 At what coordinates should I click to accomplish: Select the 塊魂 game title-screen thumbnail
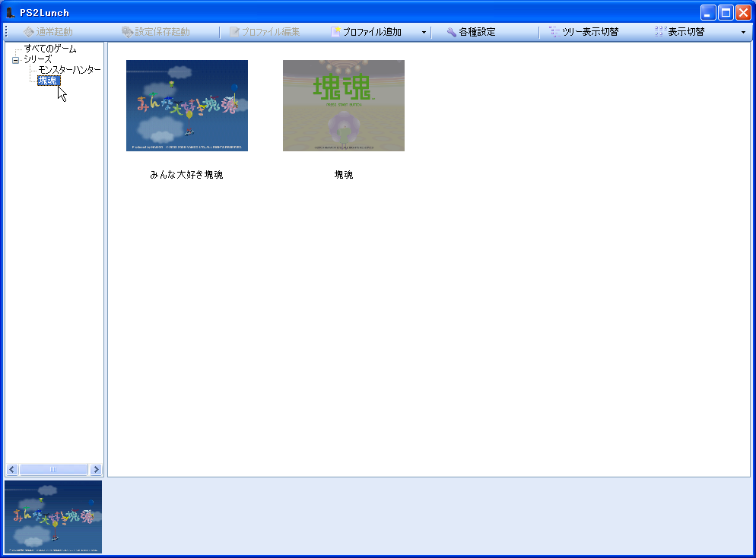(344, 106)
